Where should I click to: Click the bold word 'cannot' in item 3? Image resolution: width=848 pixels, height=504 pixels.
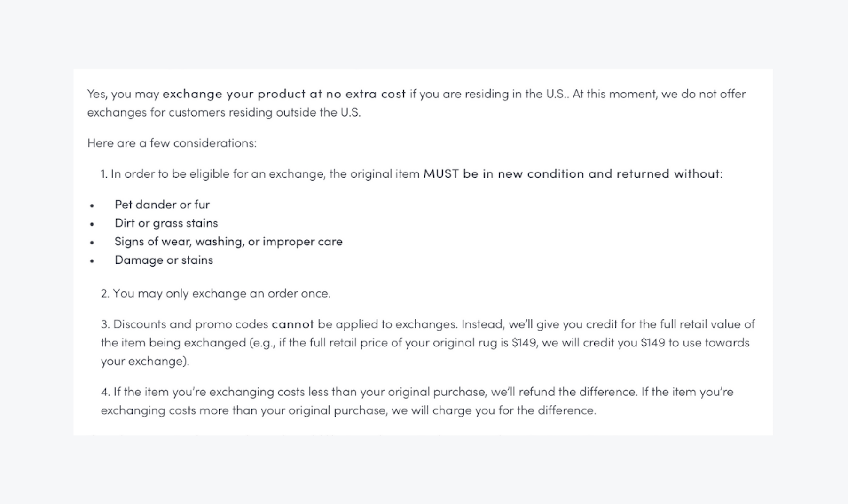pyautogui.click(x=292, y=324)
